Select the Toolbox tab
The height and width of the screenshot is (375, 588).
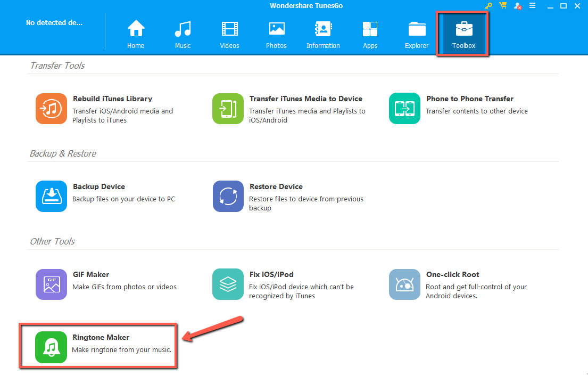[x=463, y=35]
